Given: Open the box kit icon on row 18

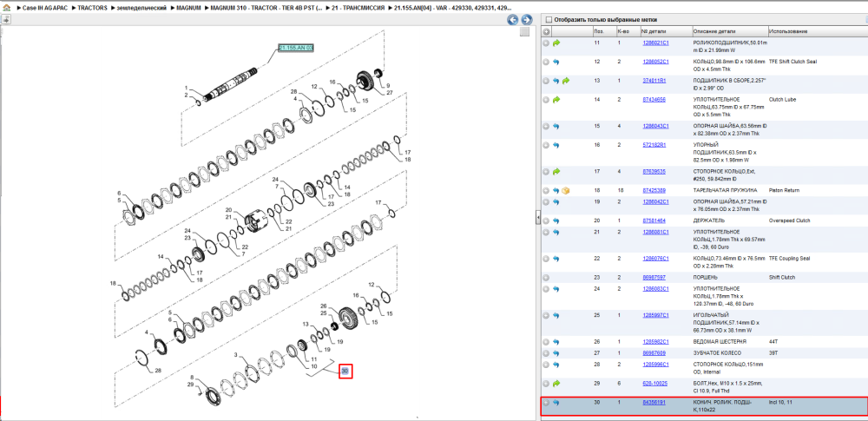Looking at the screenshot, I should 566,191.
